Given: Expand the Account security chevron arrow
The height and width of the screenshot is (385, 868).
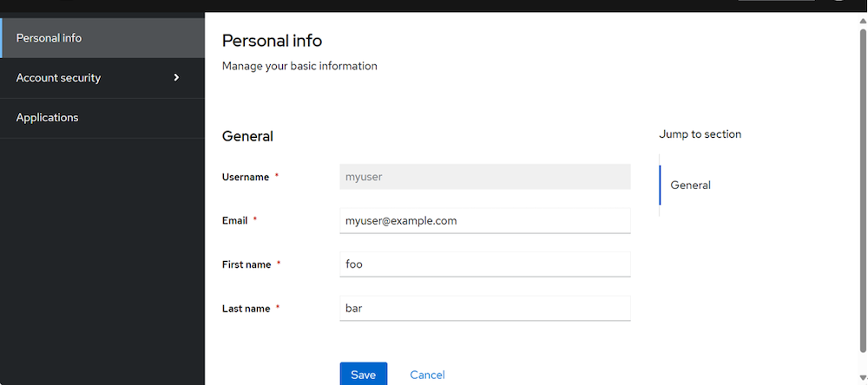Looking at the screenshot, I should tap(176, 77).
